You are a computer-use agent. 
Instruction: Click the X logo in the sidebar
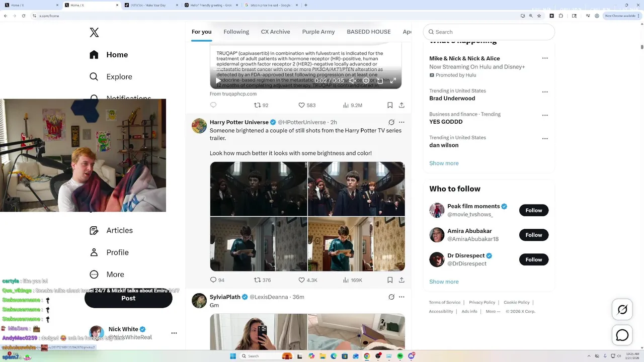(x=94, y=33)
